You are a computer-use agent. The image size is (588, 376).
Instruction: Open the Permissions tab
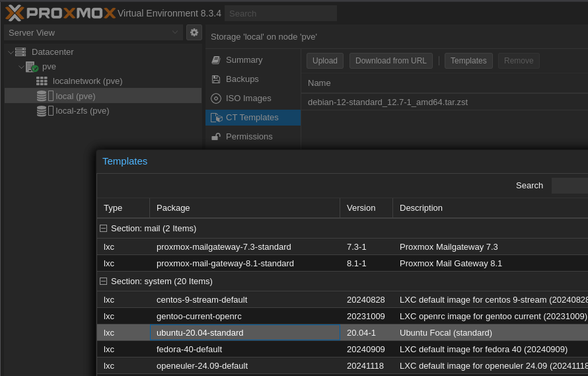[253, 137]
